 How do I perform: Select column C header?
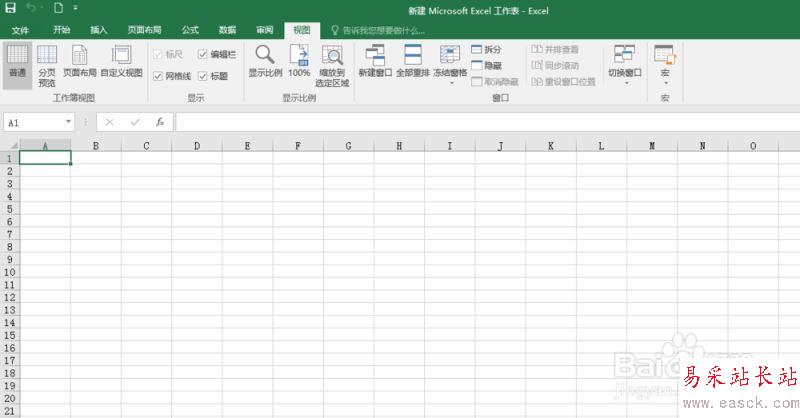click(x=146, y=145)
